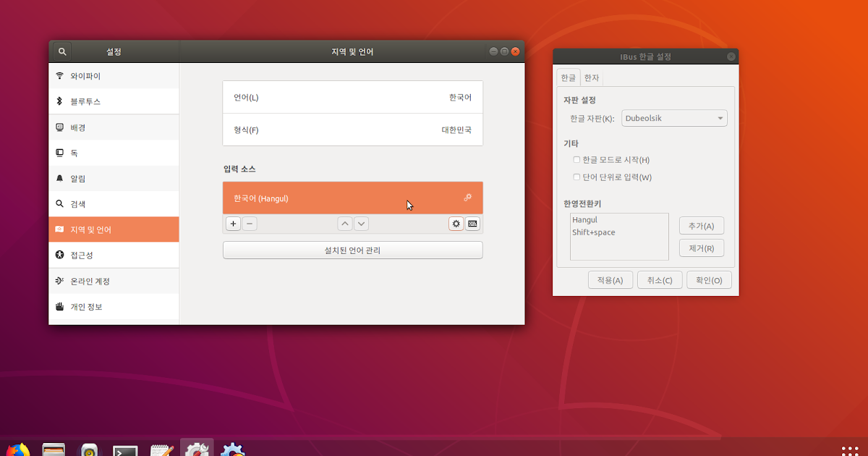The image size is (868, 456).
Task: Open 온라인 계정 (Online Accounts) panel
Action: click(114, 281)
